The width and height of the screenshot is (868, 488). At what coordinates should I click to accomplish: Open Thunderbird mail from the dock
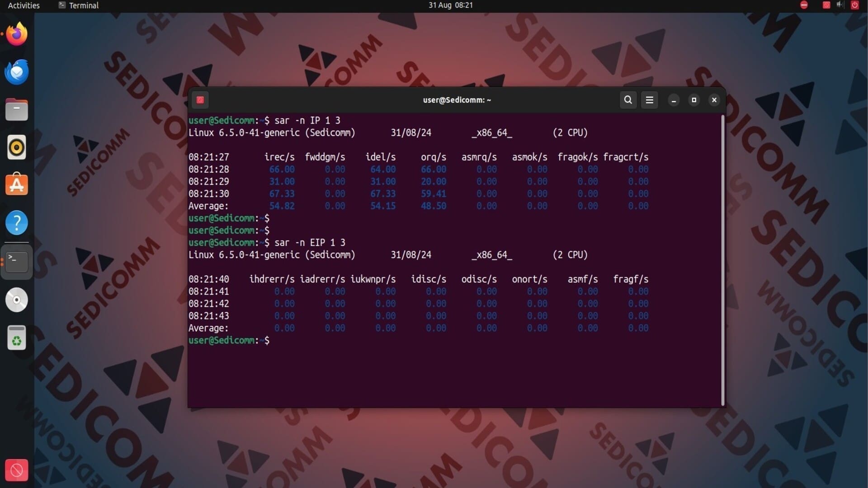[17, 72]
